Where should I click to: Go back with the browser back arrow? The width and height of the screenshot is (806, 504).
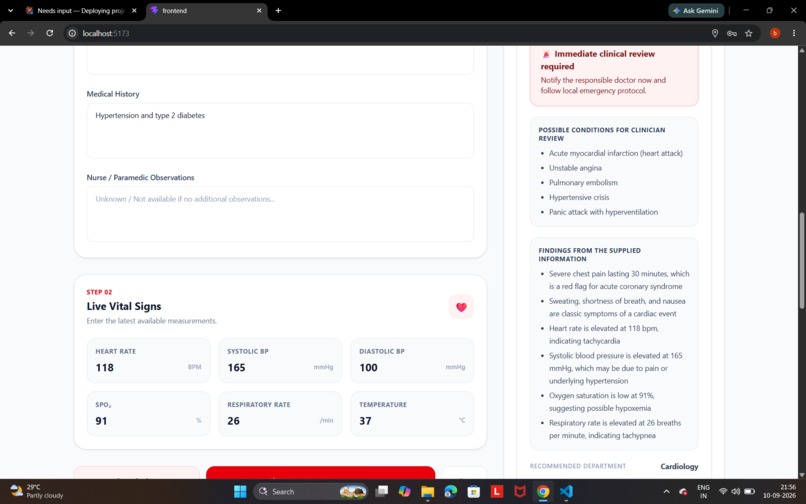12,33
